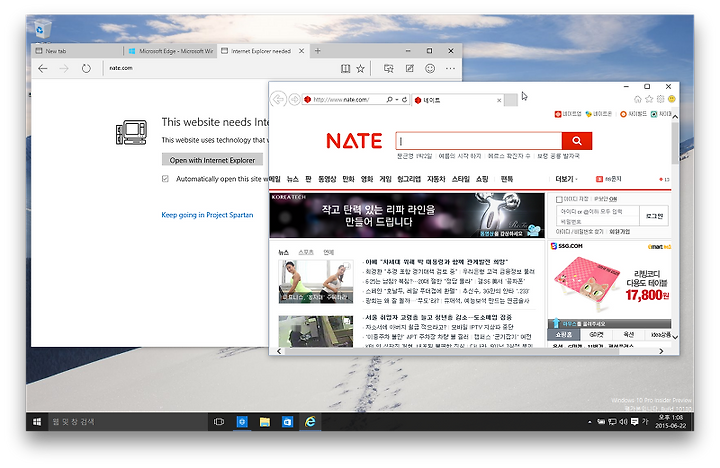Click the NATE logo
Screen dimensions: 720x468
point(354,141)
